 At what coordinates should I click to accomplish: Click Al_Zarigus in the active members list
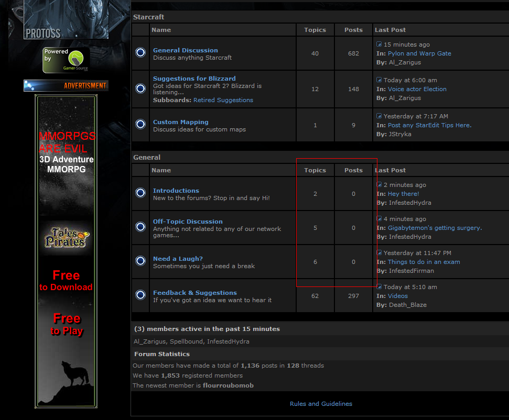click(x=149, y=341)
